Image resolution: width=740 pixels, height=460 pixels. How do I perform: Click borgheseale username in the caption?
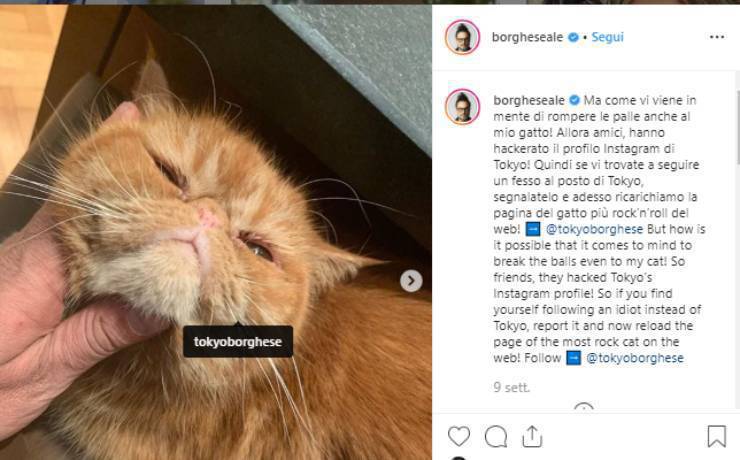pyautogui.click(x=528, y=101)
